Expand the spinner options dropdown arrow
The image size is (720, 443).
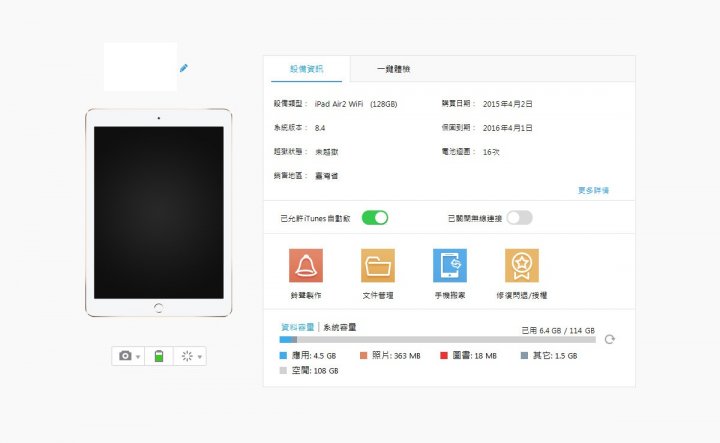[199, 357]
